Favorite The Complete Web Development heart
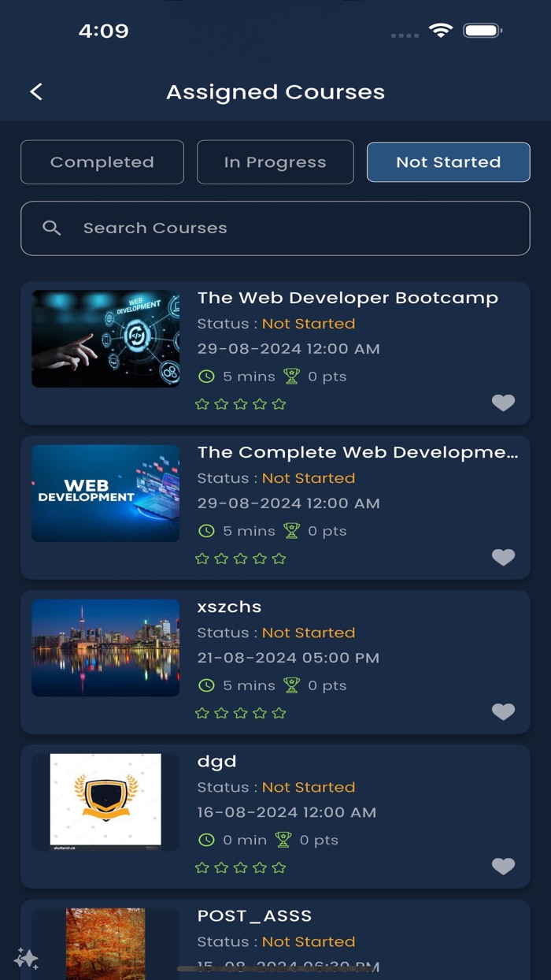The image size is (551, 980). [504, 557]
